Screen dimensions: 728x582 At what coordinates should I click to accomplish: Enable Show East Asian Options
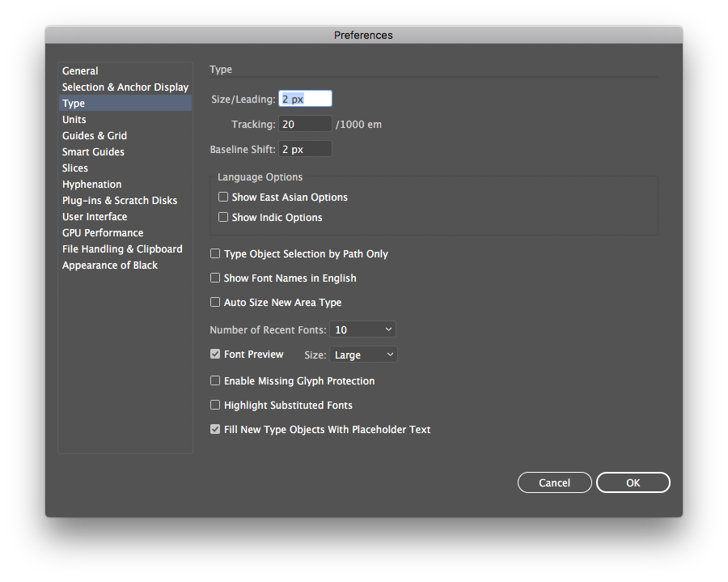[x=223, y=198]
